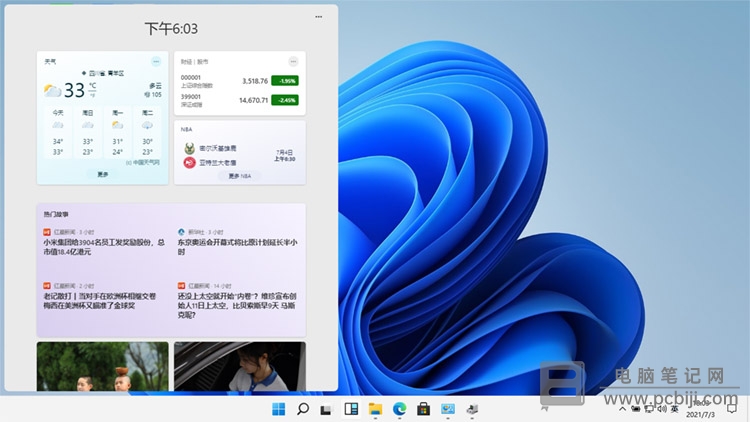
Task: Open finance widget three-dot options
Action: pos(293,61)
